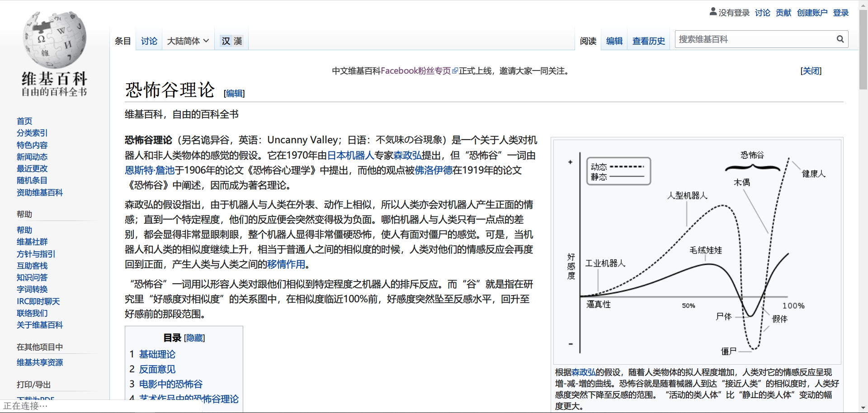The height and width of the screenshot is (413, 868).
Task: Click the user avatar icon beside 没有登录
Action: click(713, 12)
